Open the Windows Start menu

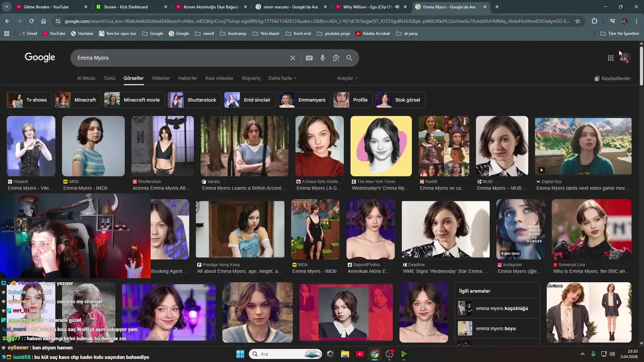pos(240,354)
